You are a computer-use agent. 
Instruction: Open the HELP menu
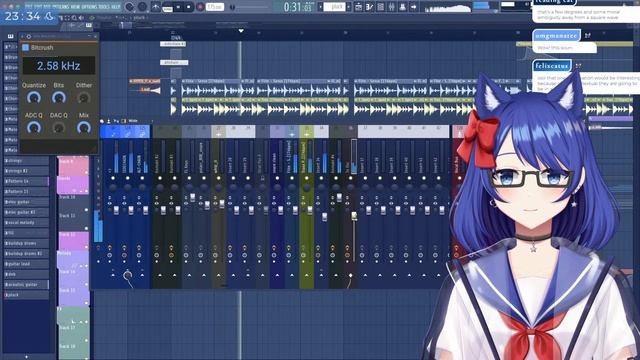tap(116, 7)
